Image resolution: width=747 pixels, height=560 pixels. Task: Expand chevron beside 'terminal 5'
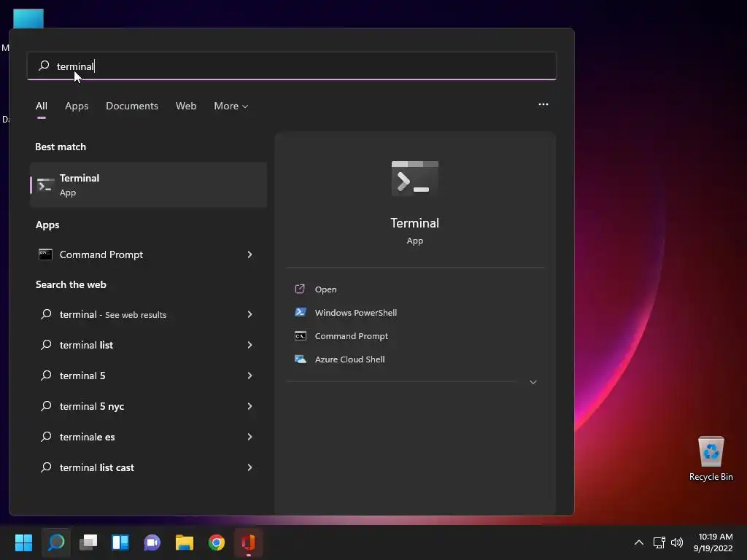click(249, 376)
